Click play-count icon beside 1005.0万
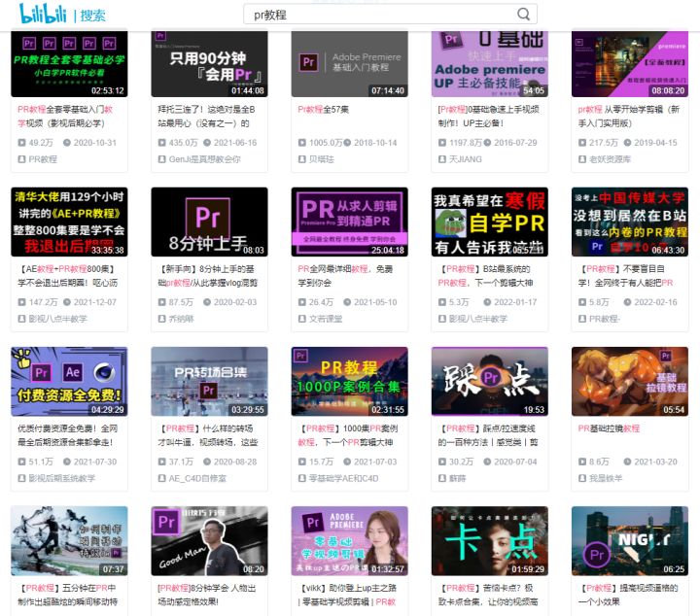 click(x=301, y=143)
